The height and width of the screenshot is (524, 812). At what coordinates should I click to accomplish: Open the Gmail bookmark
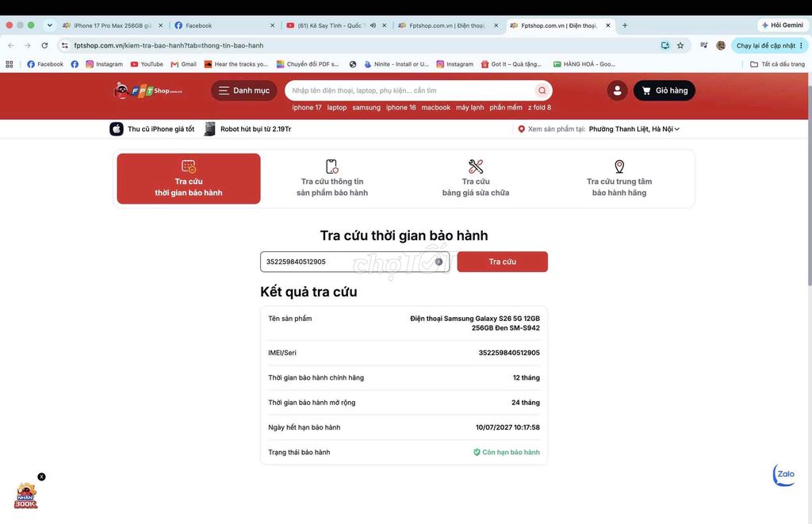point(184,64)
